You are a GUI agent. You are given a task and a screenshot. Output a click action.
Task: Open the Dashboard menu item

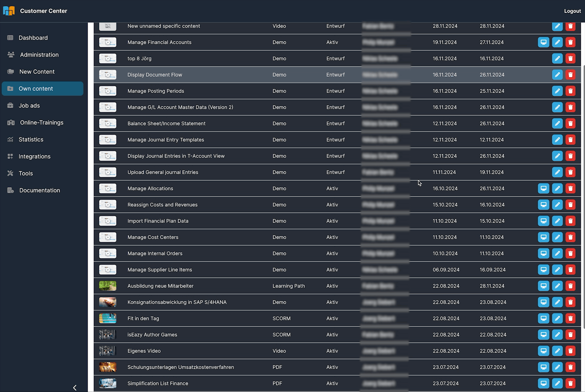coord(33,38)
